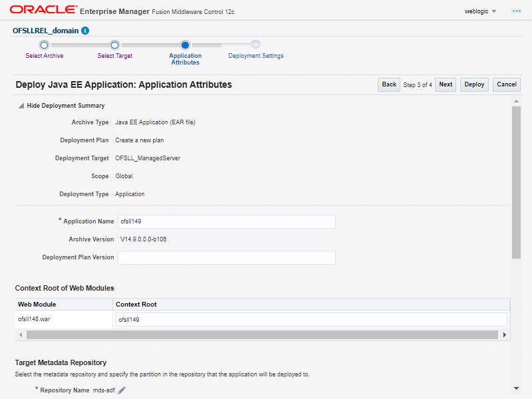Jump to Deployment Settings step
This screenshot has width=532, height=399.
(x=256, y=45)
